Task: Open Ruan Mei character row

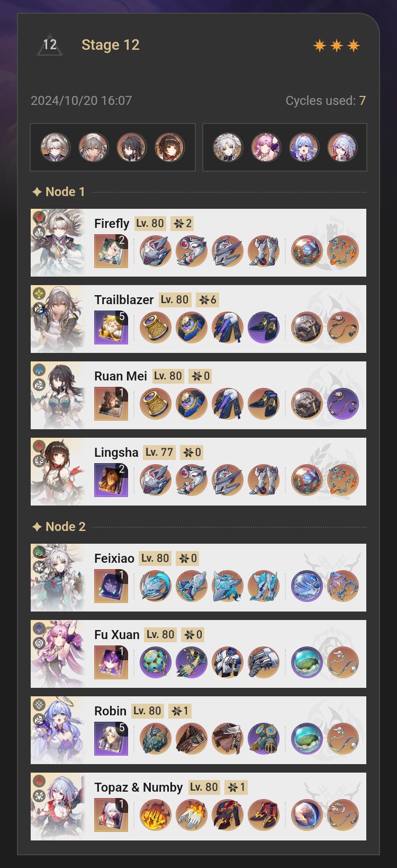Action: tap(198, 395)
